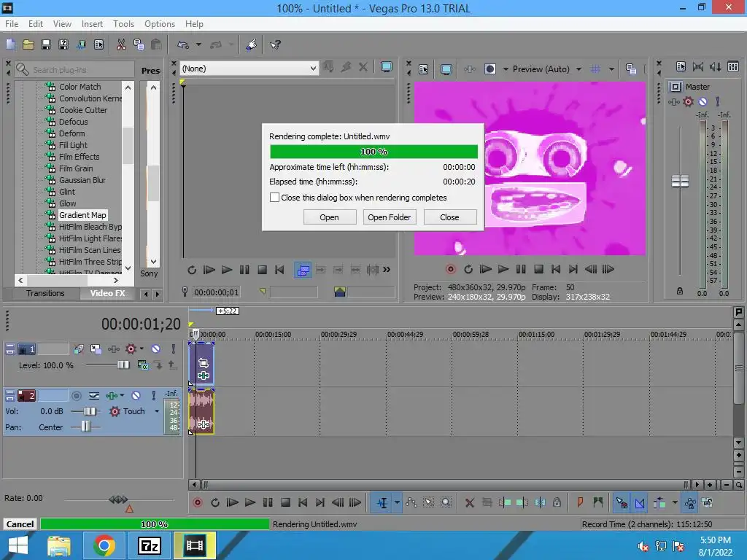Toggle mute on audio track 2
This screenshot has width=747, height=560.
pyautogui.click(x=136, y=396)
